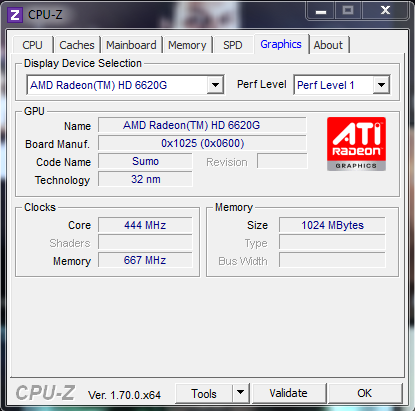Click the CPU-Z title bar text

tap(45, 15)
